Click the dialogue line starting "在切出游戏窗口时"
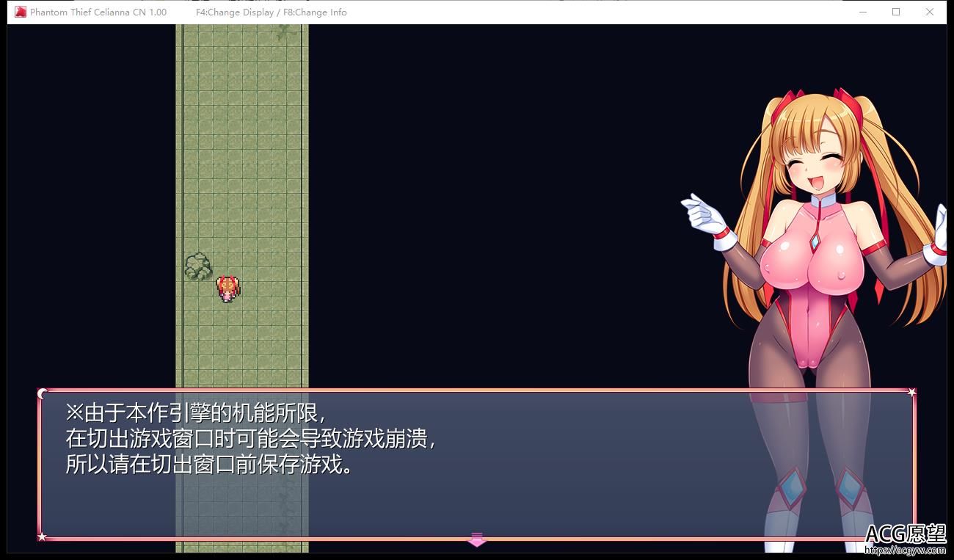The image size is (954, 560). (x=251, y=438)
